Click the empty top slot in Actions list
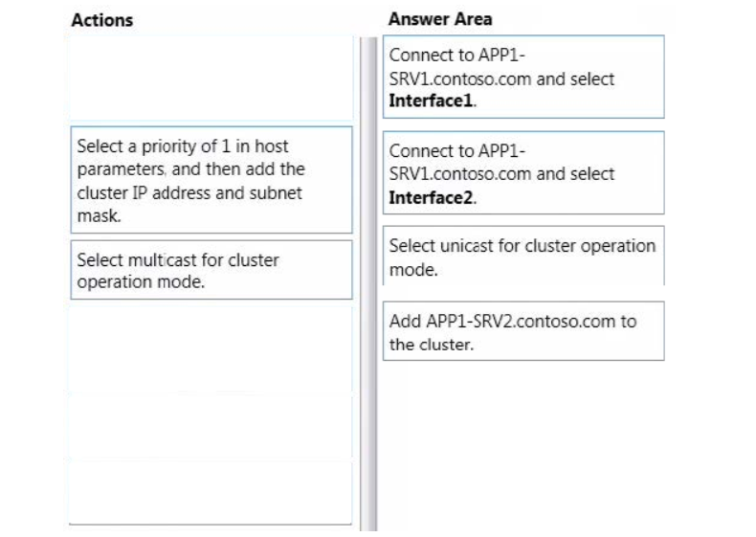Viewport: 756px width, 537px height. (x=211, y=78)
